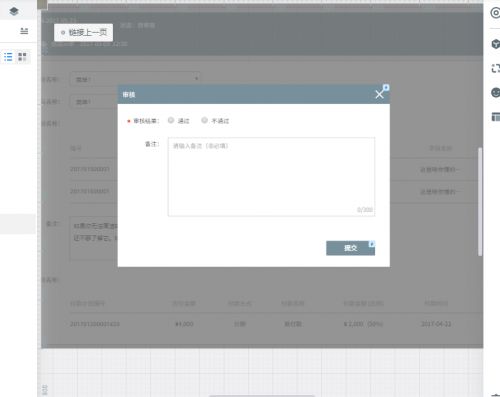Click the vertical scrollbar on canvas right
The image size is (500, 397).
click(x=480, y=202)
